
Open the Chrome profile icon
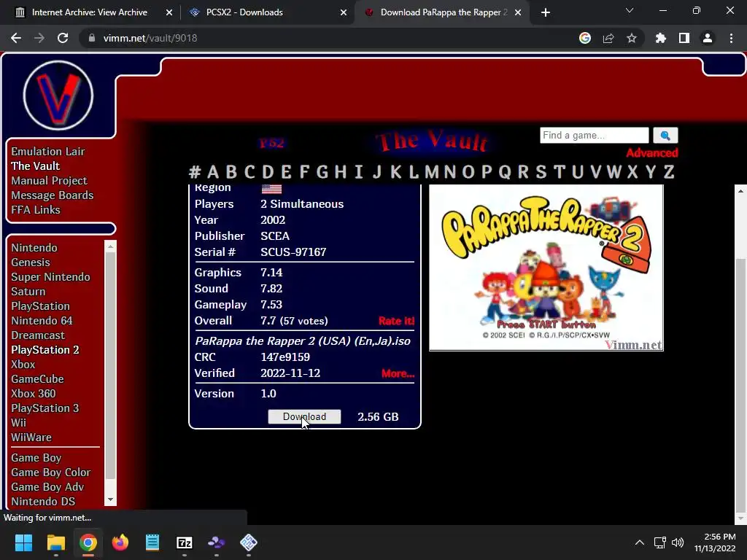708,38
